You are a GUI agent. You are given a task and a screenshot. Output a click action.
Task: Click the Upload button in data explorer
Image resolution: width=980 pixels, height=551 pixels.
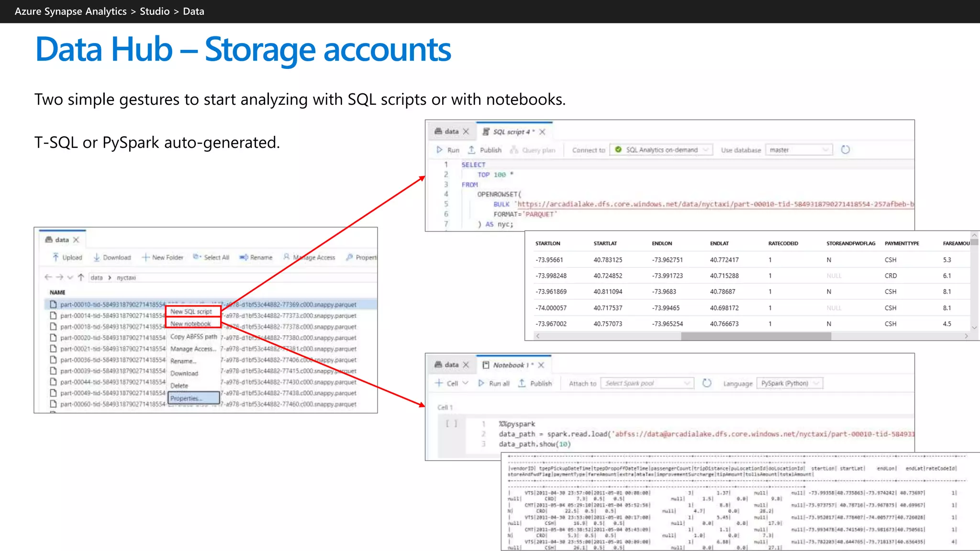[x=67, y=257]
